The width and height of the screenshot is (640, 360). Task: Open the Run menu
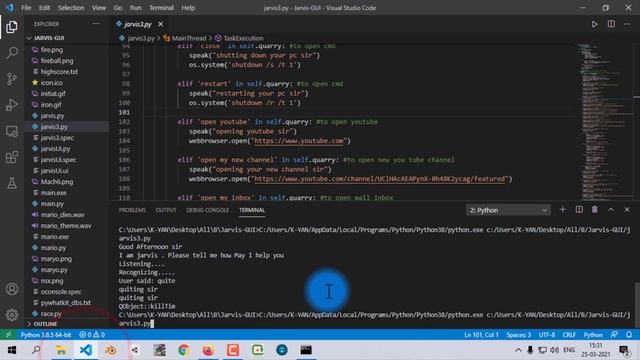pyautogui.click(x=136, y=8)
